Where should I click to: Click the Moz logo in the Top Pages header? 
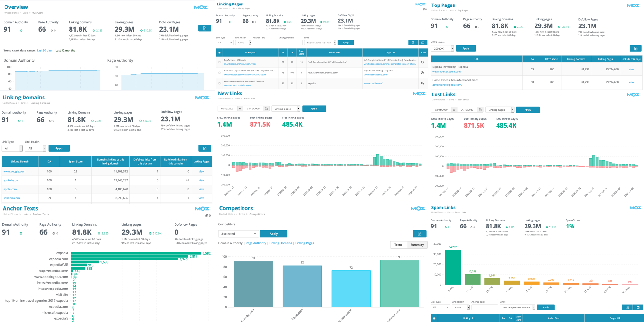(633, 5)
